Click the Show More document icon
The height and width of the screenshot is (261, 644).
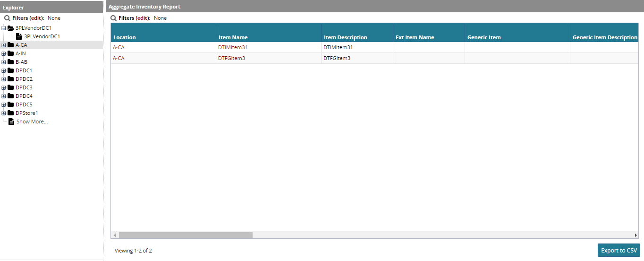pos(11,122)
